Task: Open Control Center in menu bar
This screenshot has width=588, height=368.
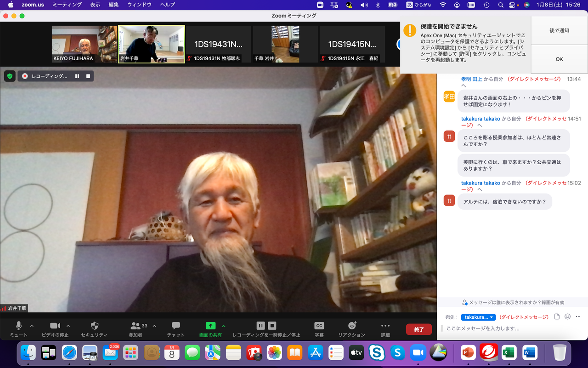Action: pyautogui.click(x=513, y=5)
